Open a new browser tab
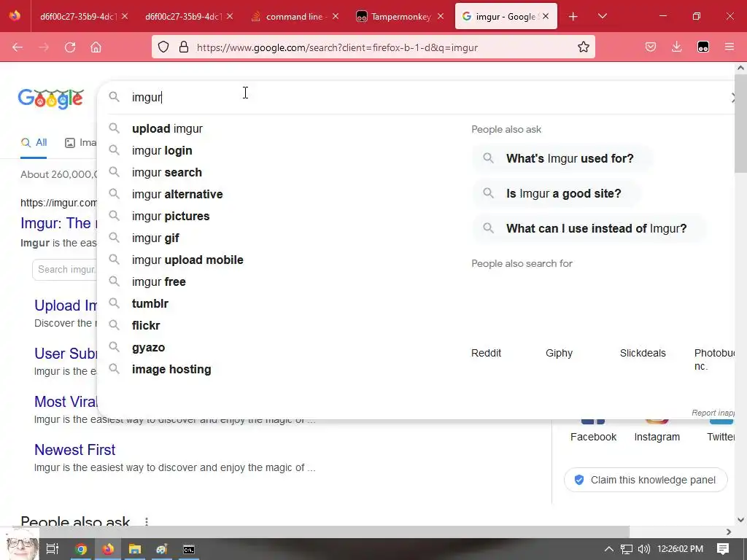This screenshot has width=747, height=560. point(573,17)
